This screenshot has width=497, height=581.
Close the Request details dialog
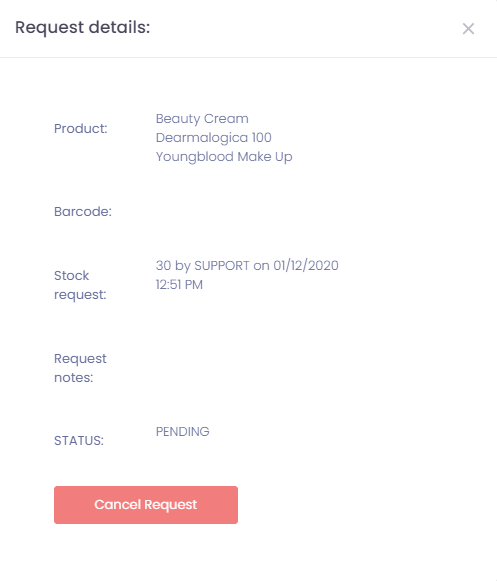pyautogui.click(x=468, y=29)
